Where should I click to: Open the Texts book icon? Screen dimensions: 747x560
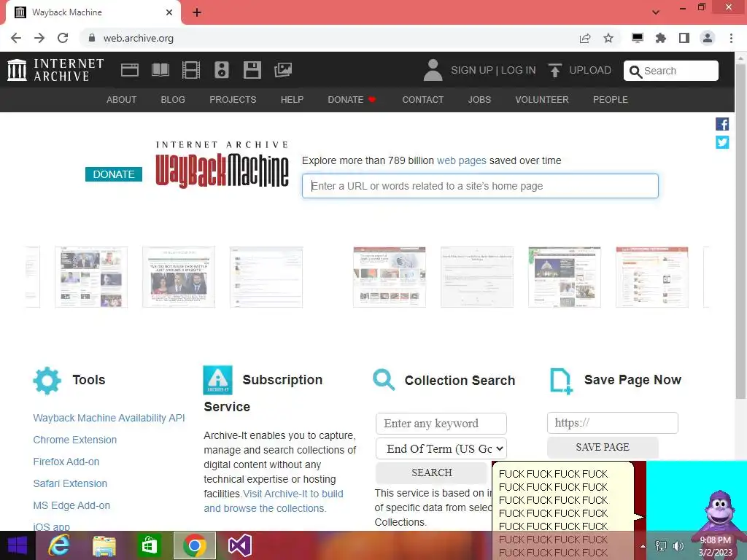coord(160,70)
